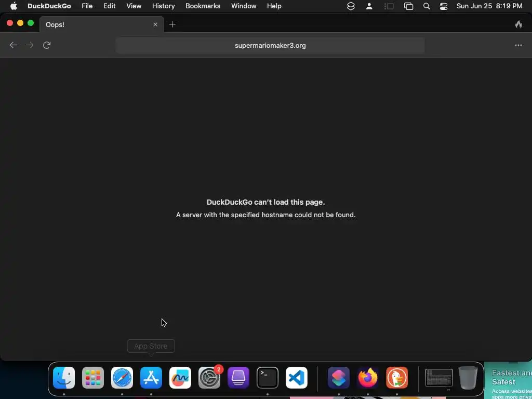Go back with the back arrow

point(13,45)
